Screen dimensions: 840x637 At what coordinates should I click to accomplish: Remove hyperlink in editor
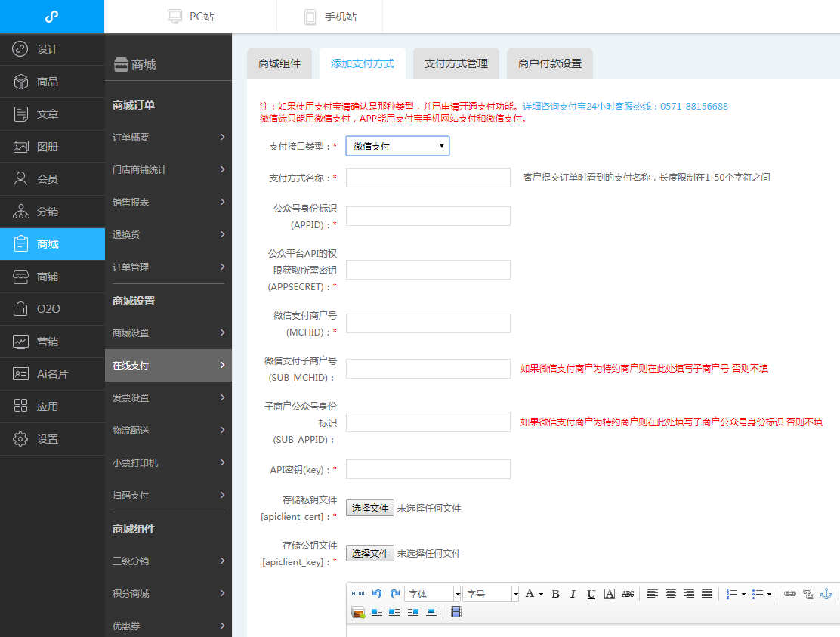808,594
